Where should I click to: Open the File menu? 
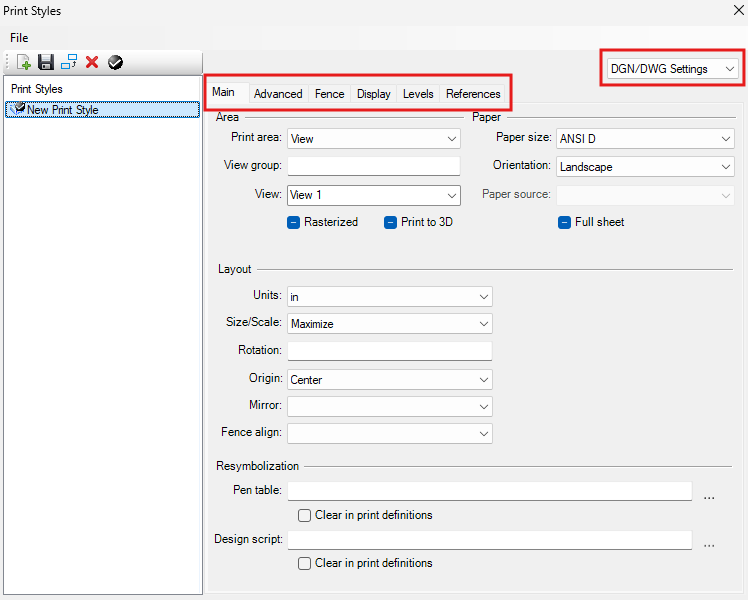pyautogui.click(x=19, y=38)
